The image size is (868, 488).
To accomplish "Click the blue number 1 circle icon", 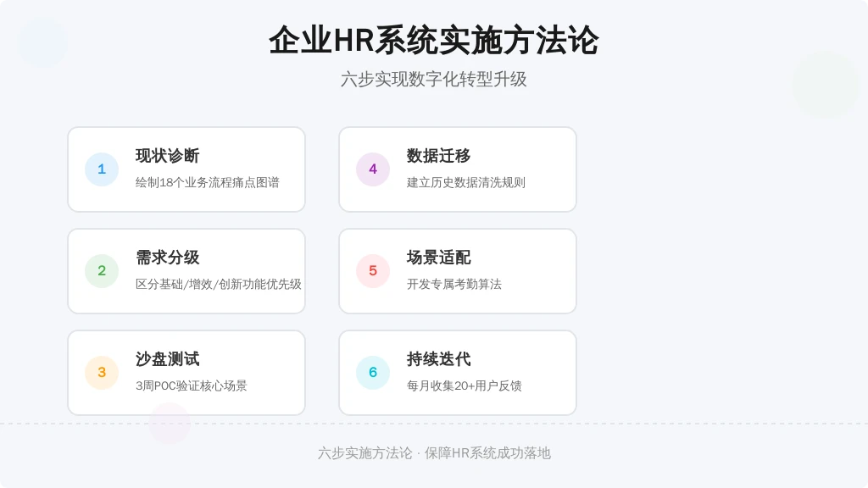I will (102, 169).
